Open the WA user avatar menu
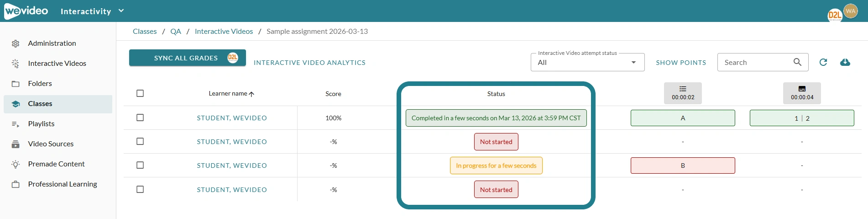 pyautogui.click(x=851, y=11)
